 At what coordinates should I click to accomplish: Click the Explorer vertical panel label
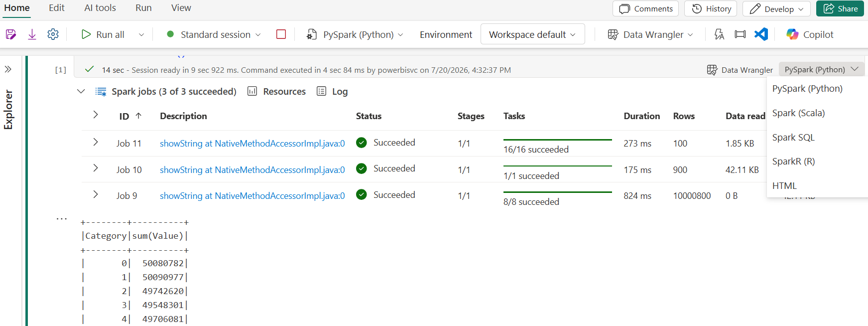[8, 110]
